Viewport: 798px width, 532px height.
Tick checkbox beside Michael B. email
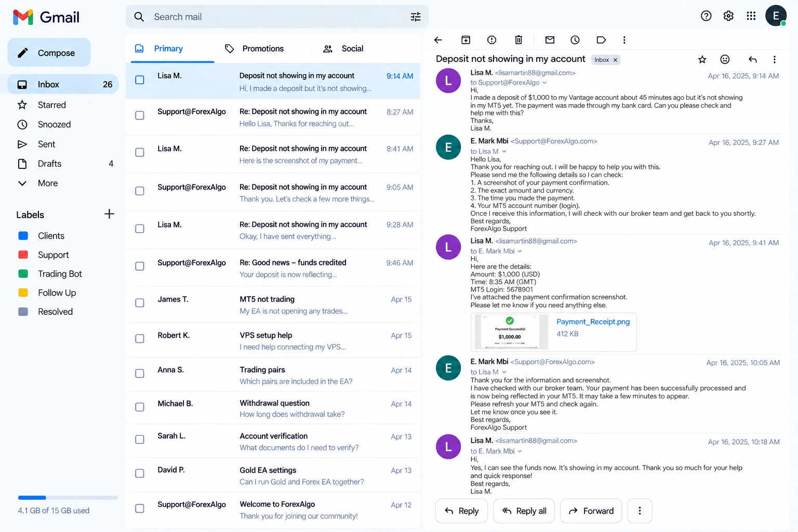(140, 407)
